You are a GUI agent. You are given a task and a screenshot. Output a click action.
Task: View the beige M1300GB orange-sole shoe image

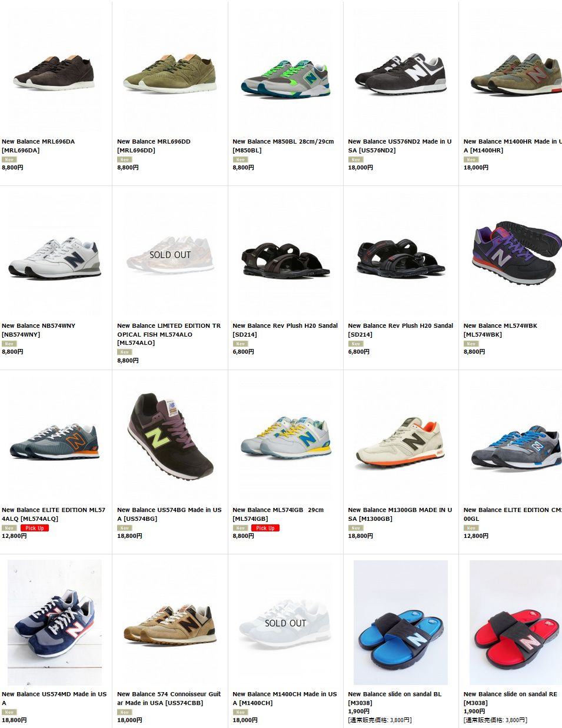pyautogui.click(x=400, y=440)
